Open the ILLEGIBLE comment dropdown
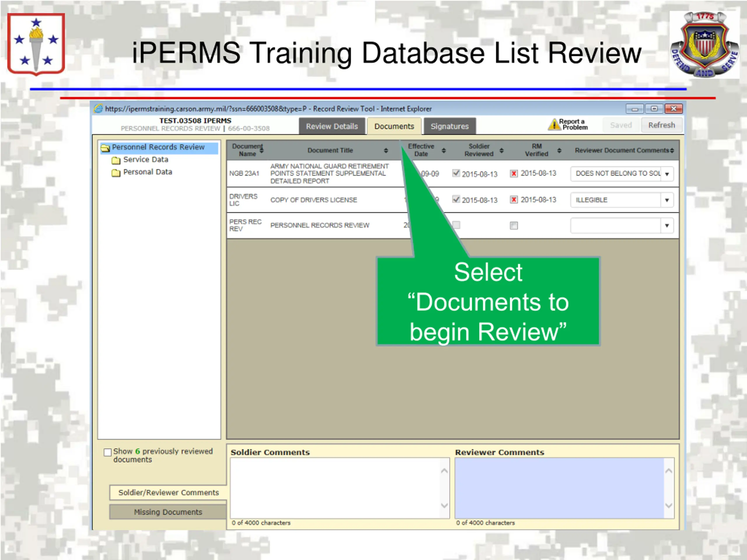This screenshot has width=747, height=560. (667, 200)
